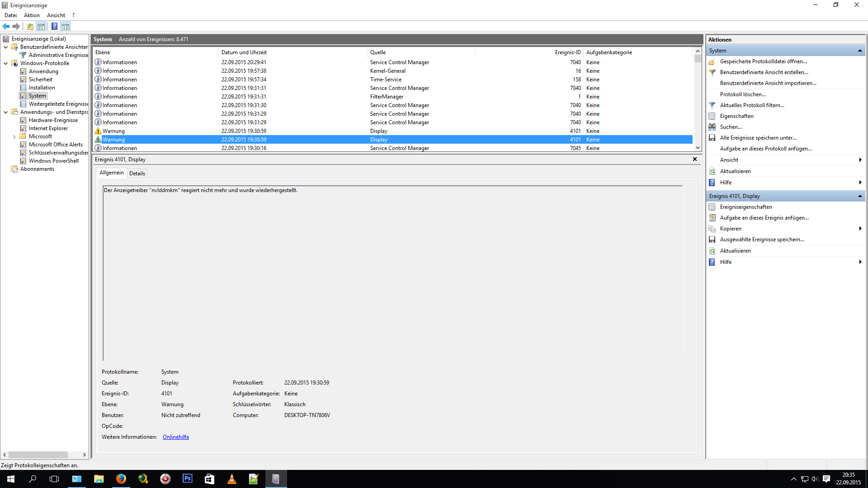The height and width of the screenshot is (488, 868).
Task: Toggle the console tree pane toolbar icon
Action: [41, 26]
